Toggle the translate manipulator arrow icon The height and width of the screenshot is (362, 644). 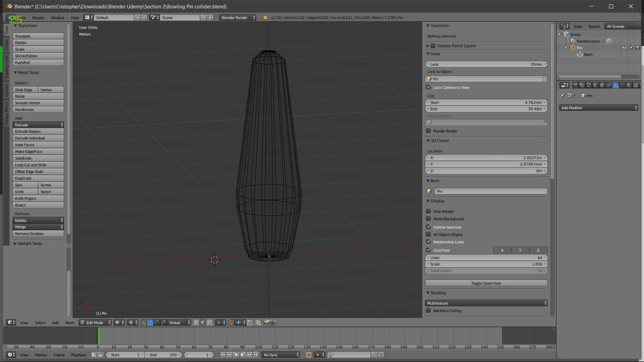click(x=150, y=322)
